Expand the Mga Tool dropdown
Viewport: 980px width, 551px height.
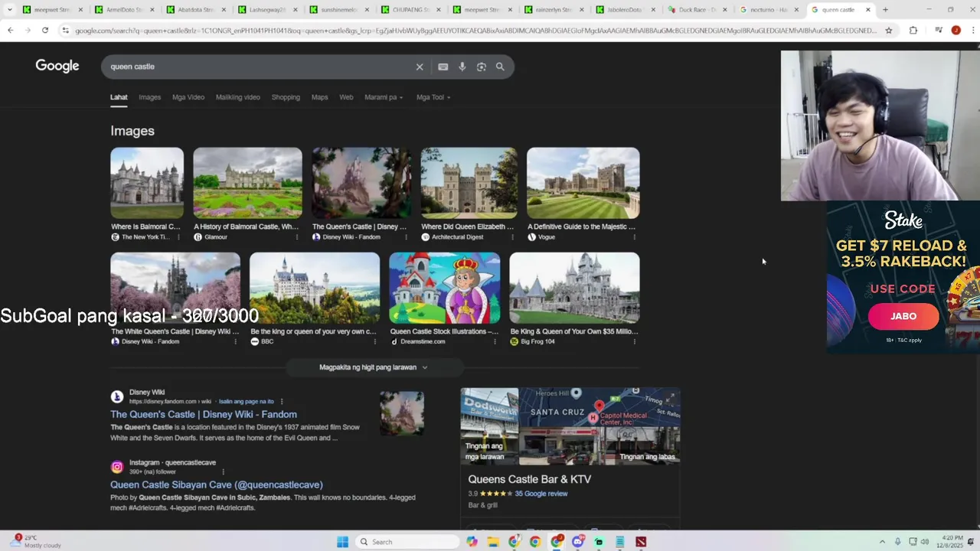point(433,97)
